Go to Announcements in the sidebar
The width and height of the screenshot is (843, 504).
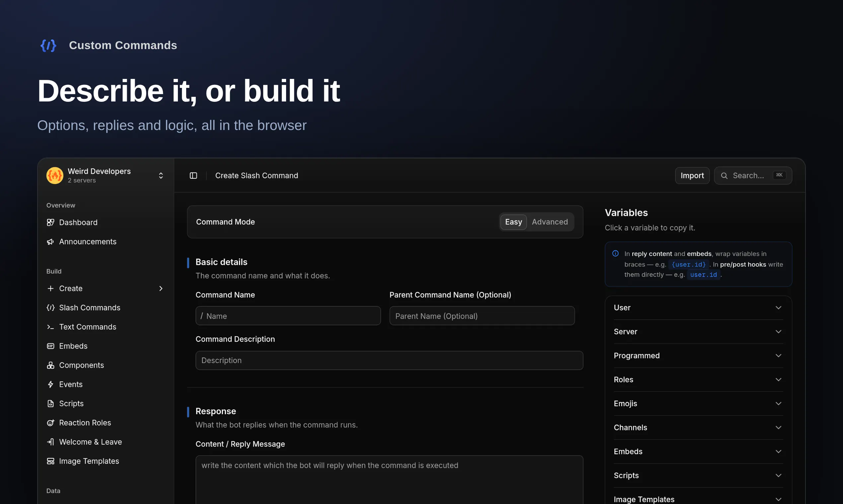tap(106, 241)
